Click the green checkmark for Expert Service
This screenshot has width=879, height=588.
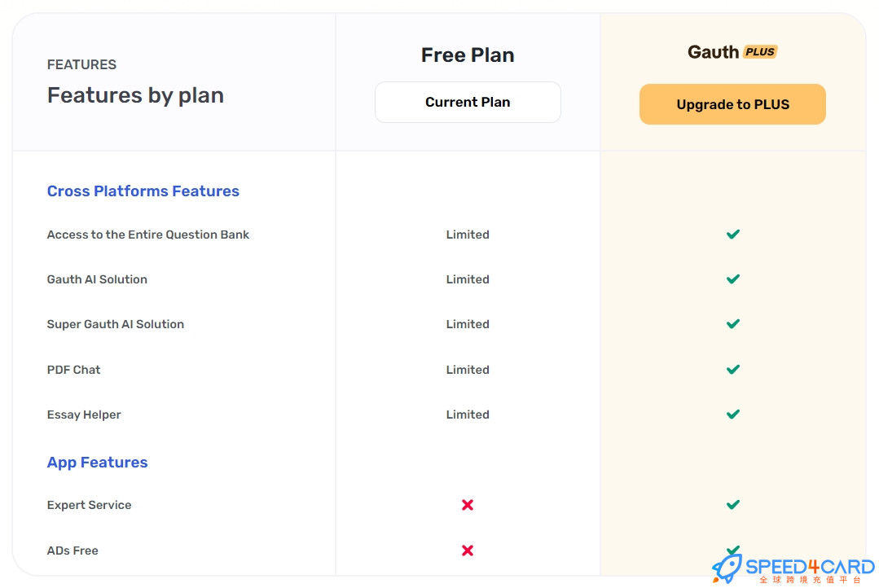[x=732, y=504]
